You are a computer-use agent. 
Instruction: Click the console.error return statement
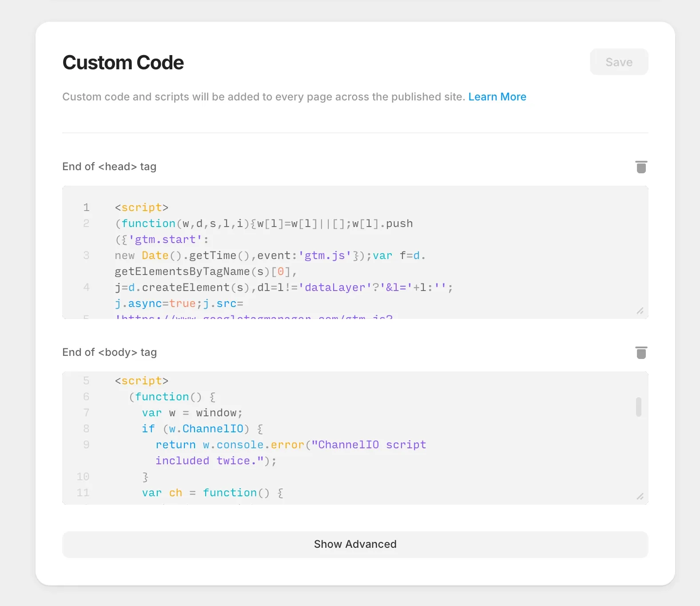pyautogui.click(x=290, y=445)
